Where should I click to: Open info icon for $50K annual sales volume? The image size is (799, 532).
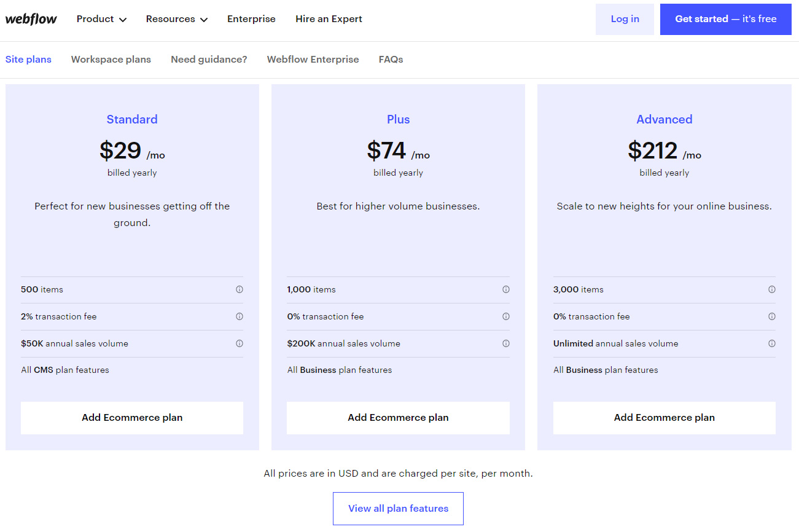240,343
